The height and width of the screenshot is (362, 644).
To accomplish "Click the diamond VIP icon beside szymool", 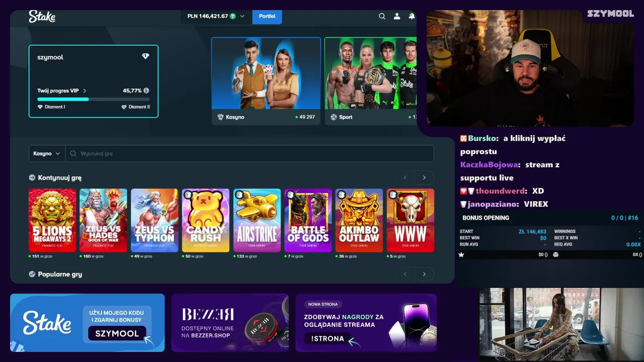I will tap(145, 56).
